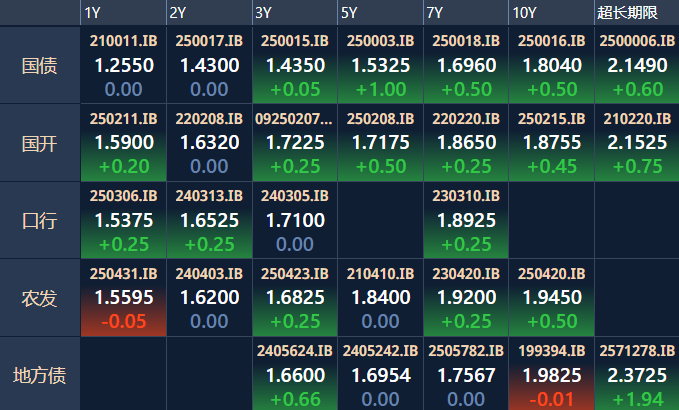This screenshot has width=679, height=410.
Task: Open bond 199394.IB with yield 1.9825
Action: 551,374
